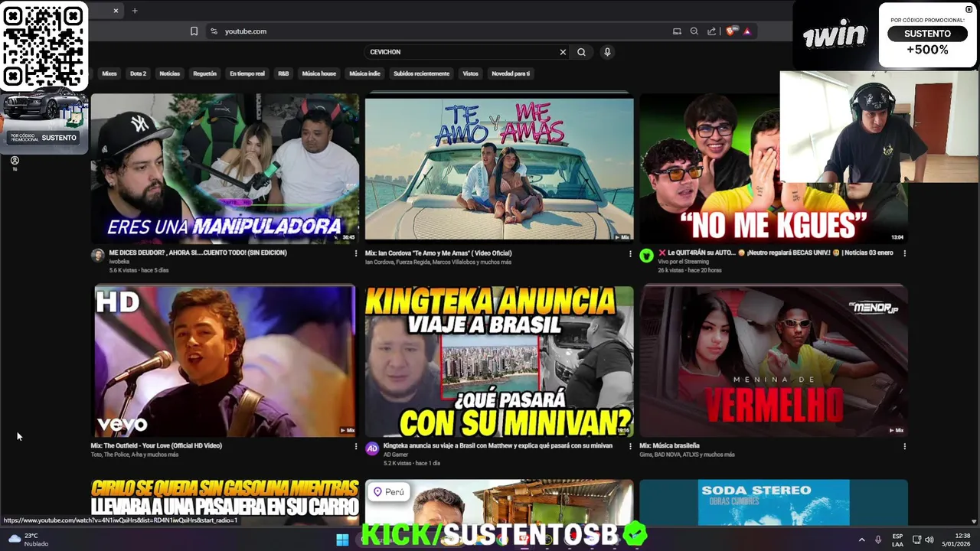Image resolution: width=980 pixels, height=551 pixels.
Task: Open options for Te Amo y Me Amas mix
Action: click(x=630, y=253)
